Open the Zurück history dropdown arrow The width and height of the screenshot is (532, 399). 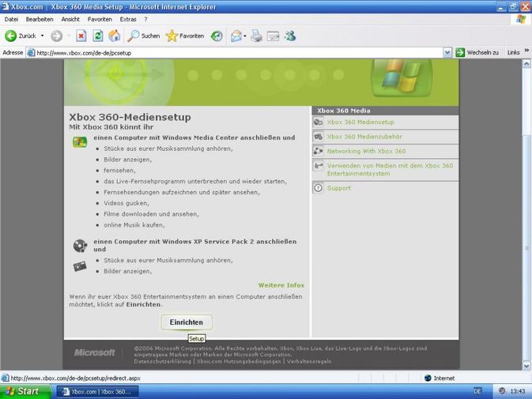click(43, 36)
